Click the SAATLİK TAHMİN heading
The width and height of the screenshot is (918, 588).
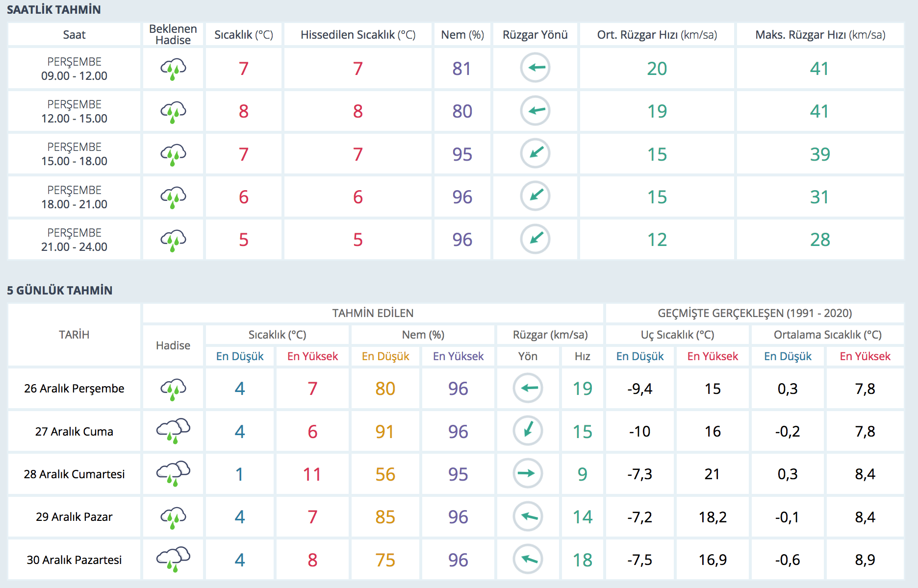pos(54,10)
